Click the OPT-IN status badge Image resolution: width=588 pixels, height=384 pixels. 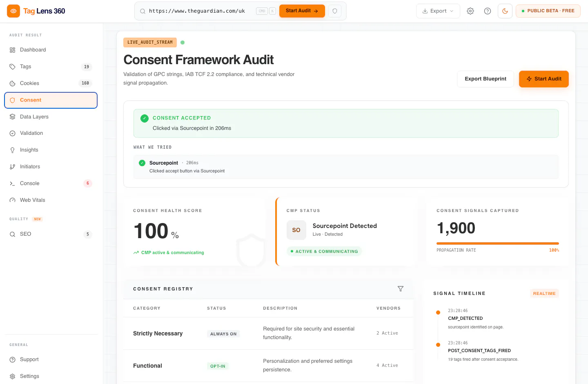coord(218,366)
